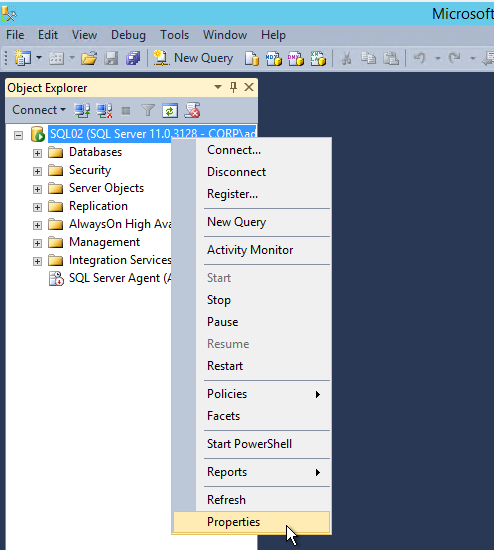Click the Analysis Services MDX Query icon

point(274,59)
